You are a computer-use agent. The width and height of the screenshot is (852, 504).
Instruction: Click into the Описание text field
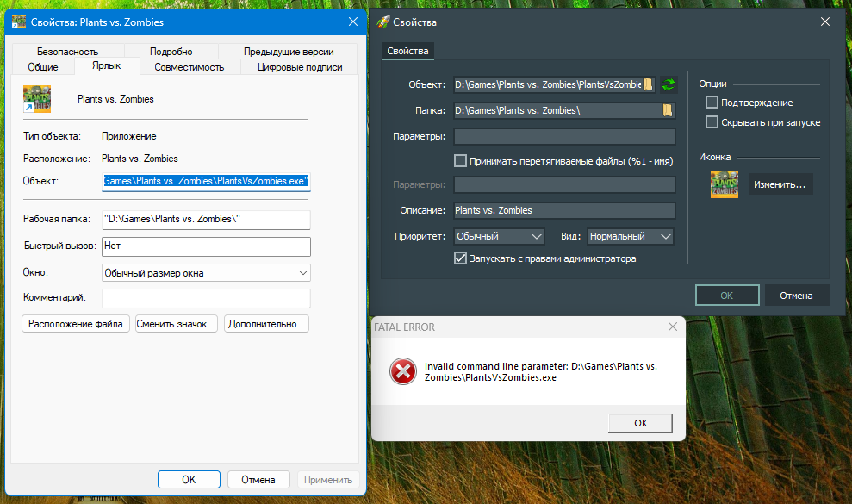click(563, 210)
